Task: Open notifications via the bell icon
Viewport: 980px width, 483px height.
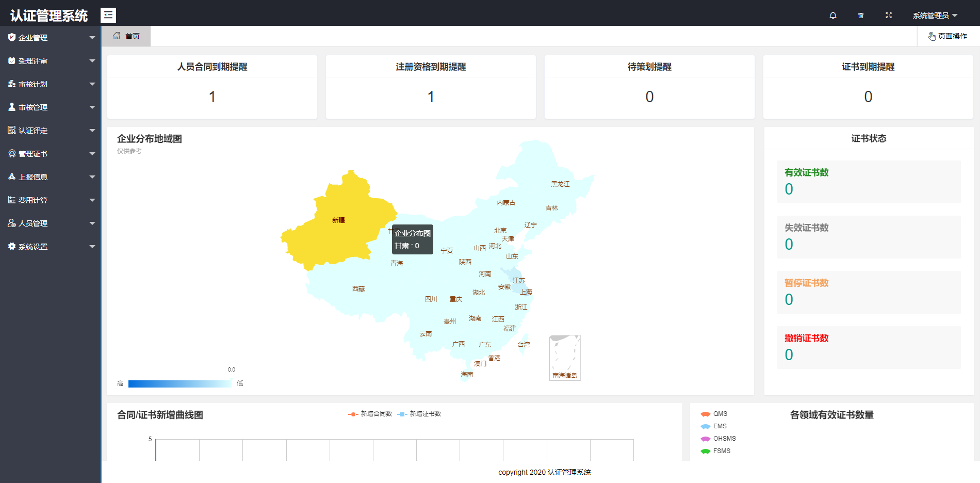Action: [832, 15]
